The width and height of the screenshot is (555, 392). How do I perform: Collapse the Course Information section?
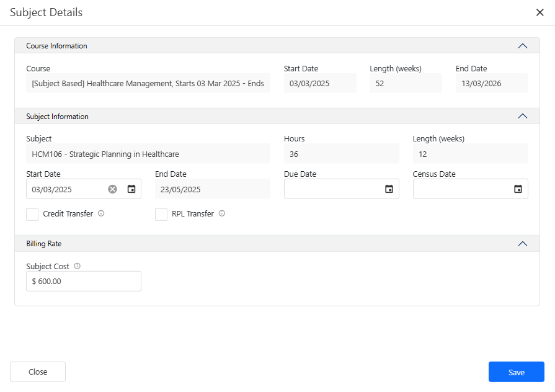point(522,46)
